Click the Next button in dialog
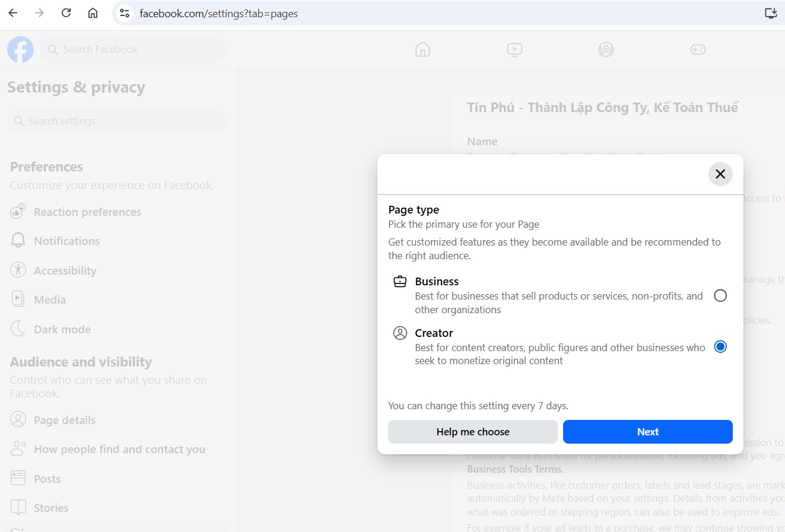The height and width of the screenshot is (532, 785). (647, 432)
